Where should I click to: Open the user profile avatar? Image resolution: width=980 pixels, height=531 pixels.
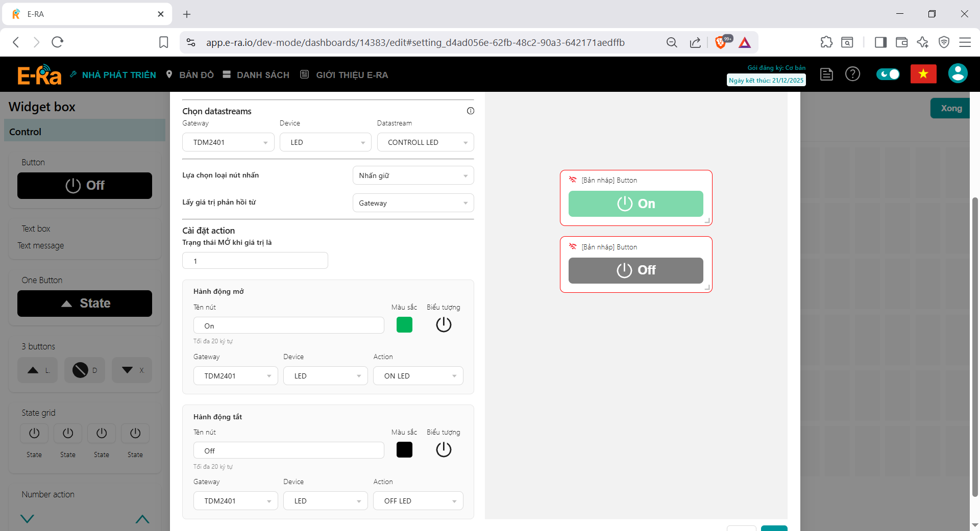[x=958, y=73]
